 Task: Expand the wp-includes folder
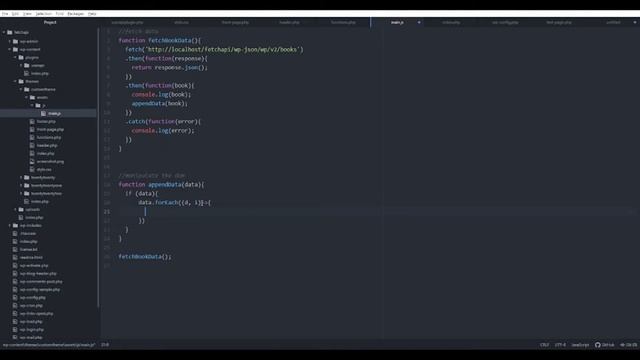click(x=10, y=225)
